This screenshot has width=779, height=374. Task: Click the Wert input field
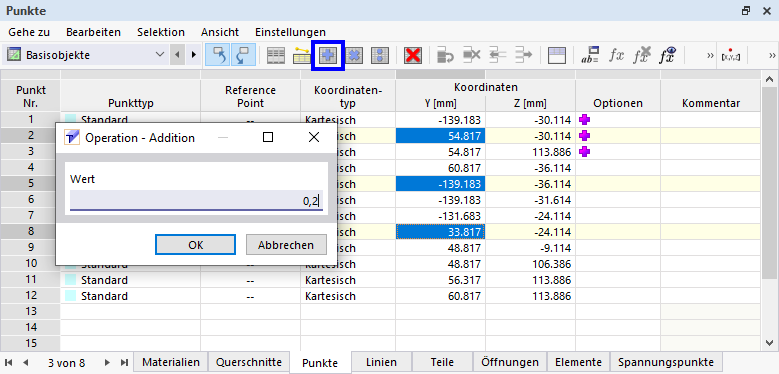click(x=196, y=201)
